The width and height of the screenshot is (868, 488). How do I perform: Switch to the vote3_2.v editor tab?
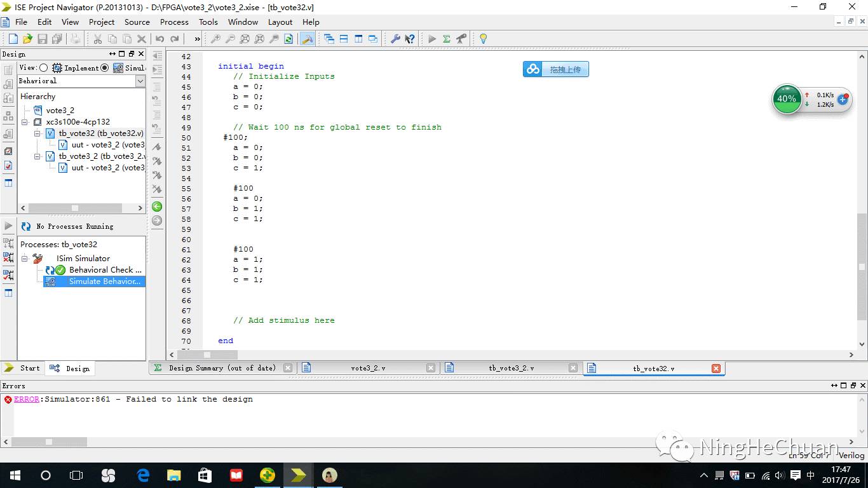pos(368,368)
